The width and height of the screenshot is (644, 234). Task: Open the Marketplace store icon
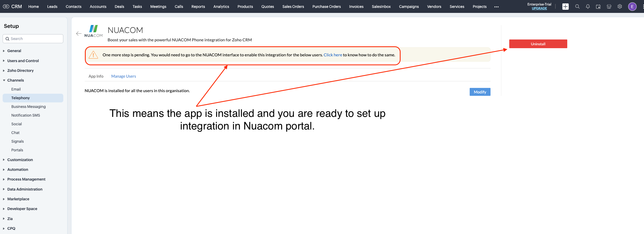(x=609, y=7)
